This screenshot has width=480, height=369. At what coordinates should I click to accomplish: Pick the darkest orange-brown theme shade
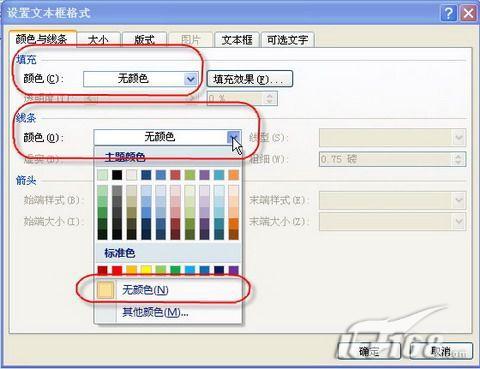tap(234, 234)
